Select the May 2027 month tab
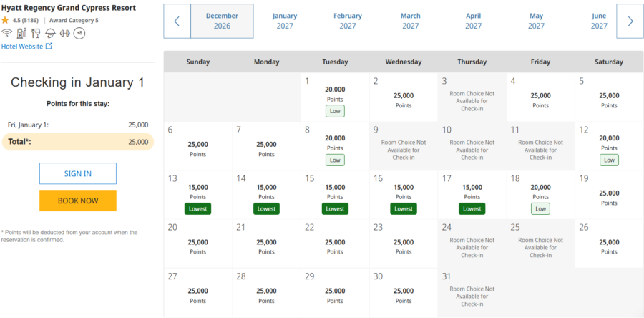This screenshot has width=644, height=318. tap(536, 21)
